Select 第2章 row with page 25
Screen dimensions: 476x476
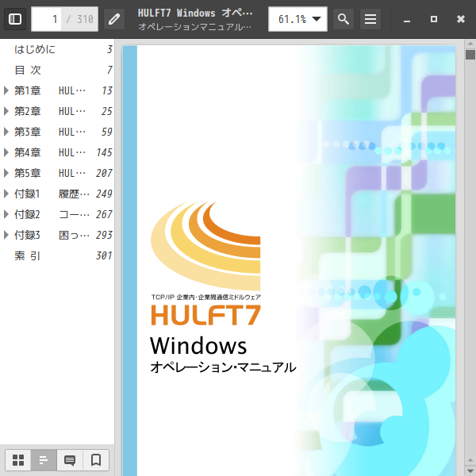coord(57,111)
